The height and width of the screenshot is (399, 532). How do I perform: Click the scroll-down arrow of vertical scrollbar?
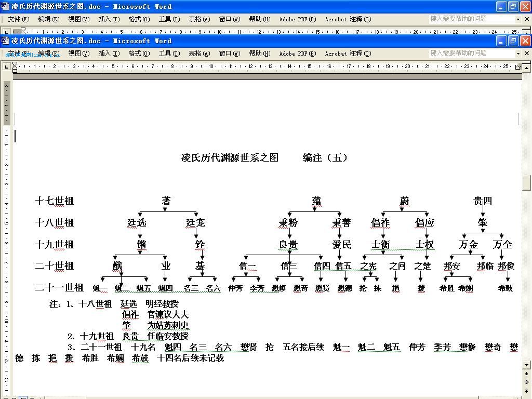point(526,365)
